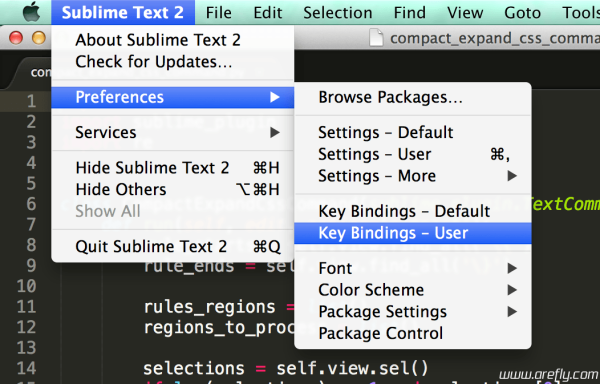The image size is (600, 384).
Task: Click the text 'selections' on line 14
Action: pyautogui.click(x=194, y=368)
